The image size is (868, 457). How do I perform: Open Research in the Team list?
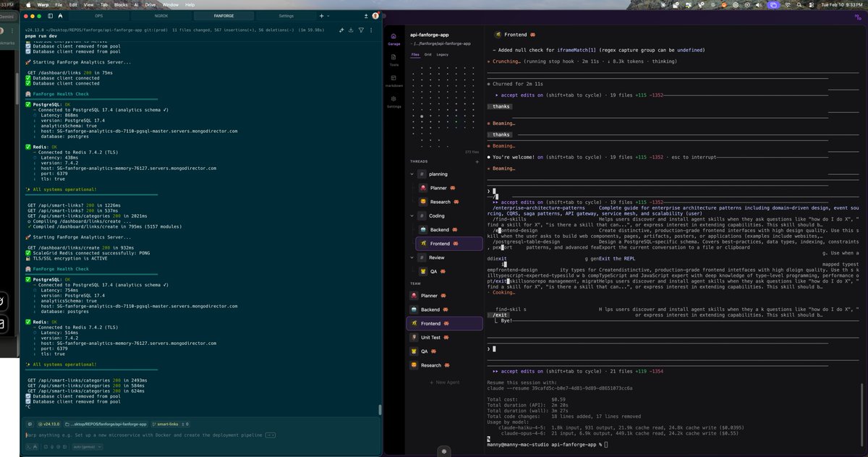[x=444, y=365]
